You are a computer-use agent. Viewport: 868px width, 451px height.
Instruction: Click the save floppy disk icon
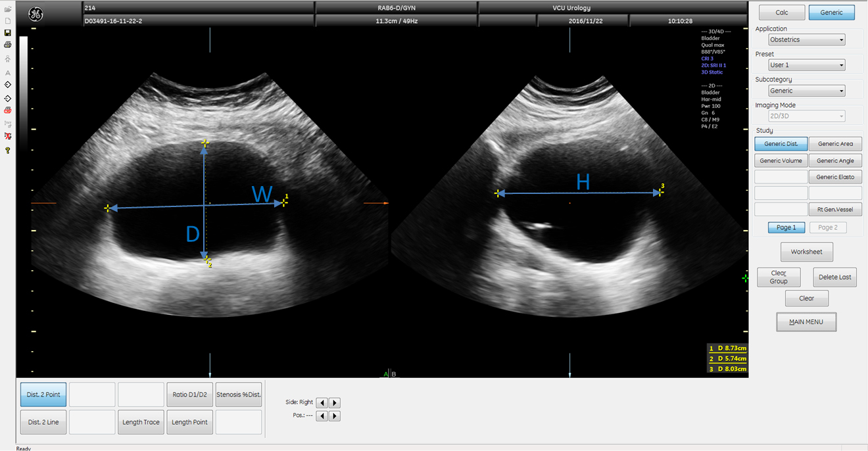[x=7, y=33]
